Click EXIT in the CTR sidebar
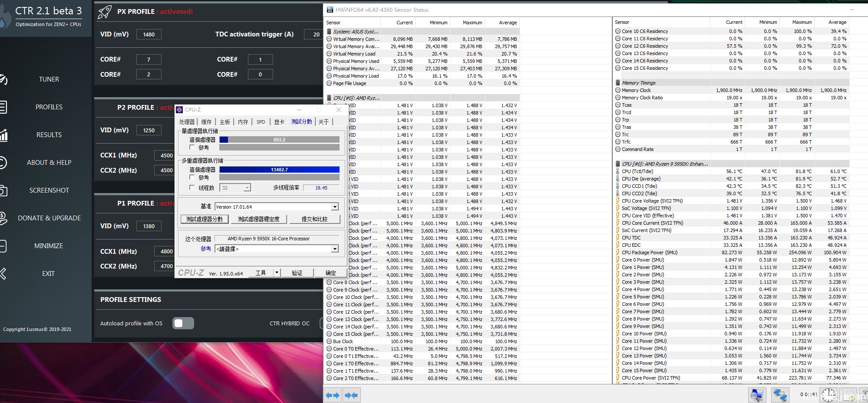Viewport: 868px width, 403px height. (48, 274)
